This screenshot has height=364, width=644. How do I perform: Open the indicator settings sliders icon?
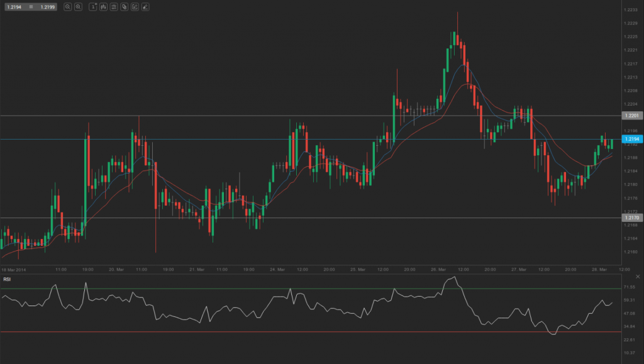pyautogui.click(x=114, y=7)
